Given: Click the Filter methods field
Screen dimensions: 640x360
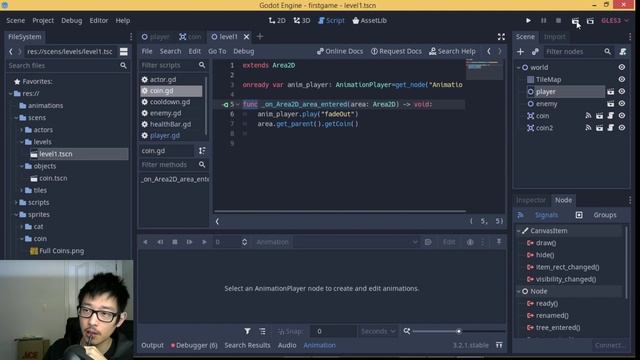Looking at the screenshot, I should (168, 164).
